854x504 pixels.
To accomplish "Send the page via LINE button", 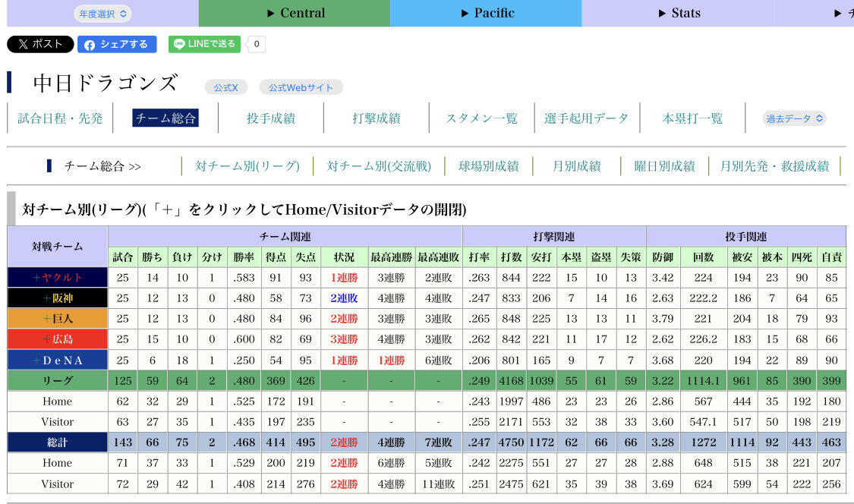I will click(204, 44).
